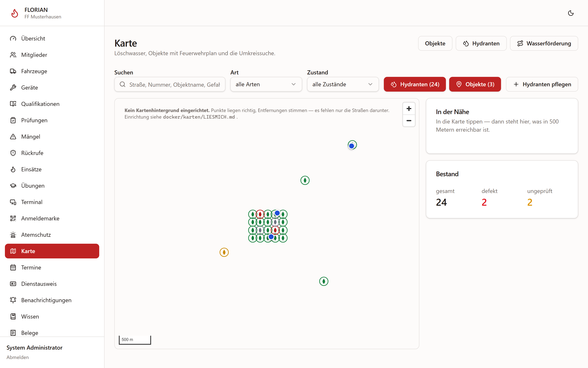Image resolution: width=588 pixels, height=368 pixels.
Task: Focus the Suchen search field
Action: 170,84
